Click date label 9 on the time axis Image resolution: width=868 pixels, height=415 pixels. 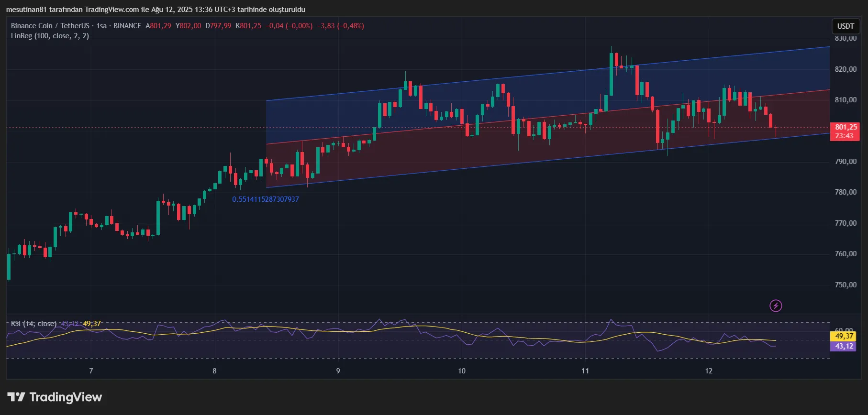click(338, 371)
